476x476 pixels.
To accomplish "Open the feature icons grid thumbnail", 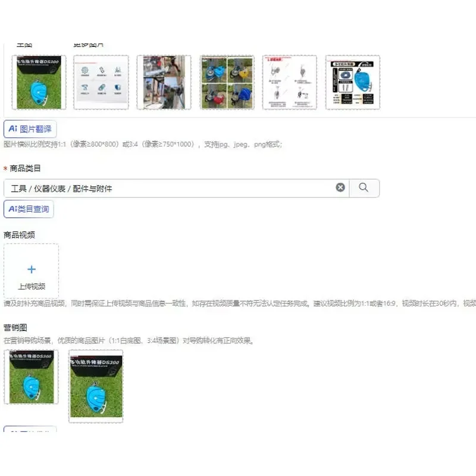I will coord(101,82).
